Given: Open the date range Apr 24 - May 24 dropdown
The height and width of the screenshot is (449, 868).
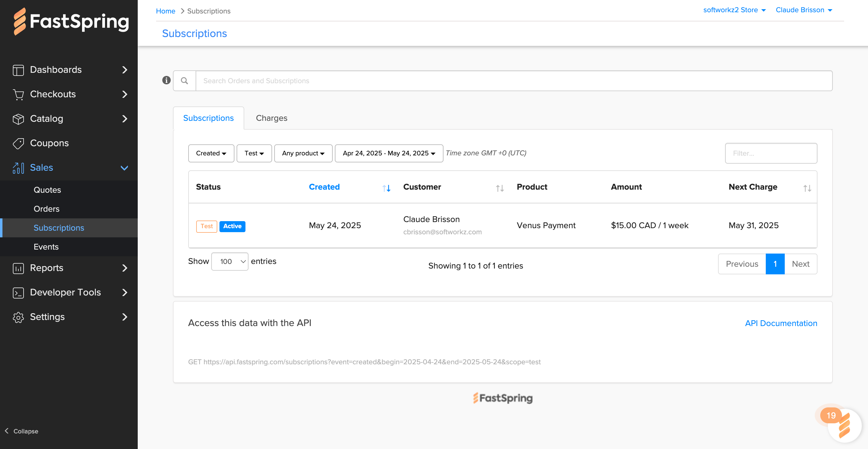Looking at the screenshot, I should (x=389, y=153).
